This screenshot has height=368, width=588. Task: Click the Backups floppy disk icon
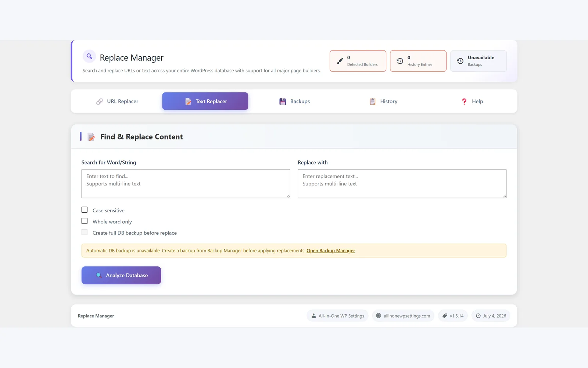283,102
